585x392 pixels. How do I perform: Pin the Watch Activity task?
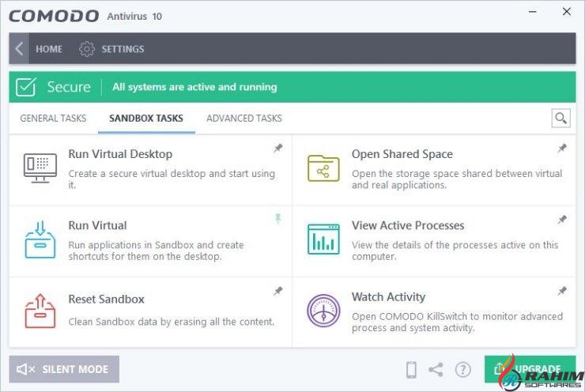[562, 291]
